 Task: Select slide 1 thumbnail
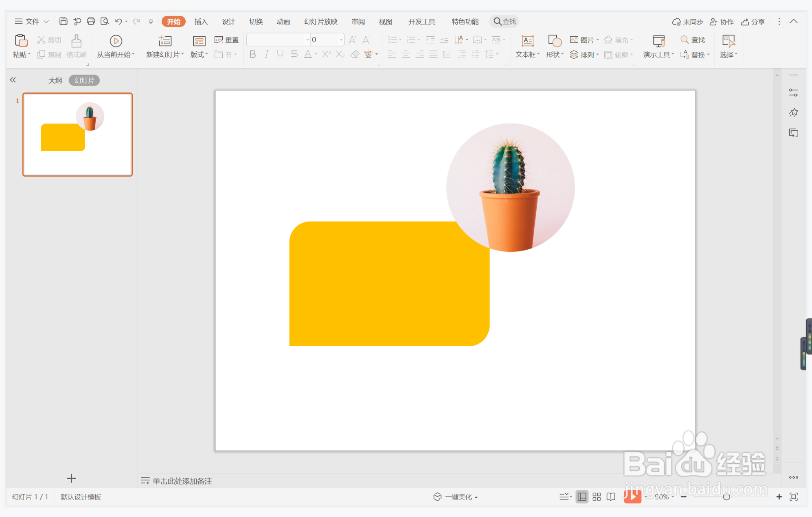click(x=77, y=134)
